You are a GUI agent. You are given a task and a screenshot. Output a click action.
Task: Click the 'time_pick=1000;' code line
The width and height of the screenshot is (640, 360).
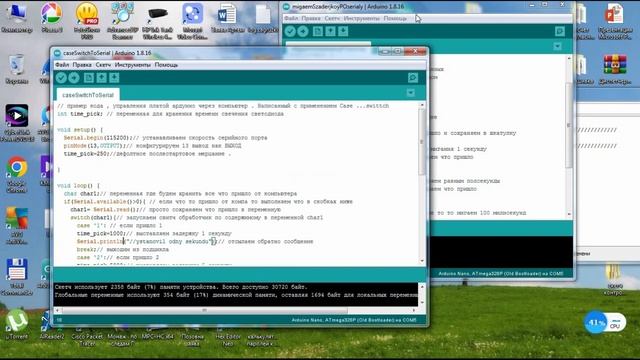154,233
